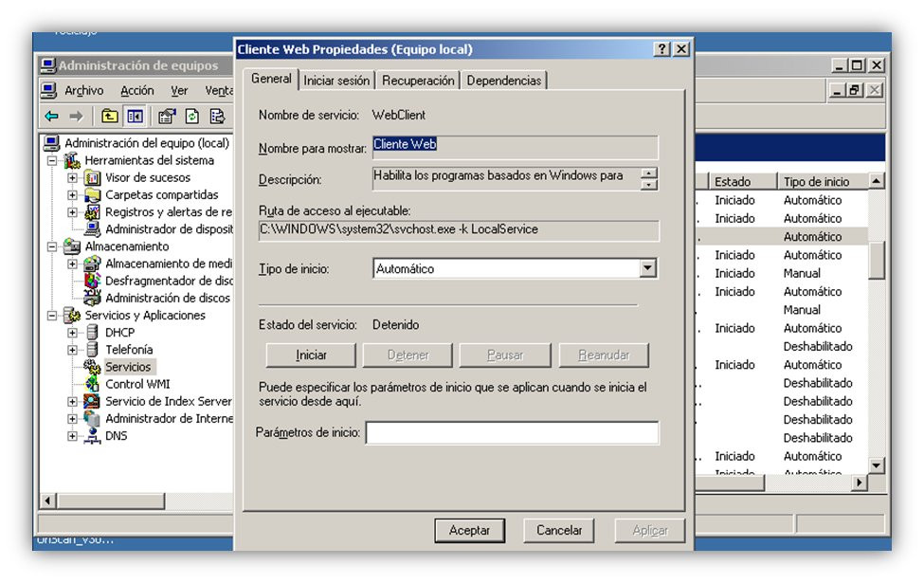This screenshot has width=924, height=583.
Task: Click the help question mark button in dialog title
Action: pyautogui.click(x=661, y=49)
